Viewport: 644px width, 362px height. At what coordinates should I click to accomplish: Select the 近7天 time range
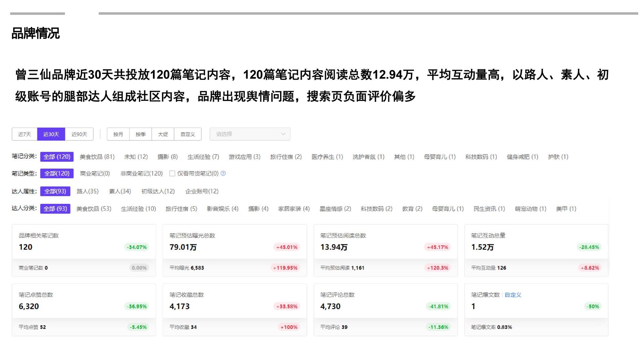(x=24, y=134)
